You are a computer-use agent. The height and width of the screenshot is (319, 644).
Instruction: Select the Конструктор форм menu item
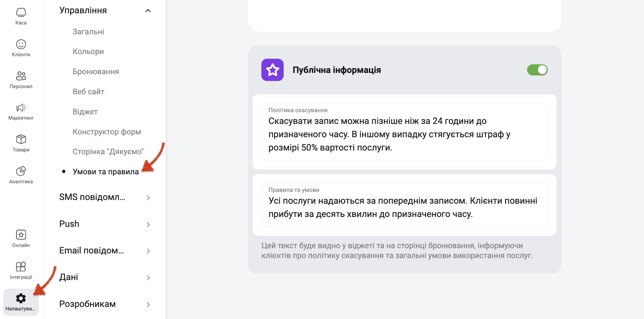pos(107,132)
